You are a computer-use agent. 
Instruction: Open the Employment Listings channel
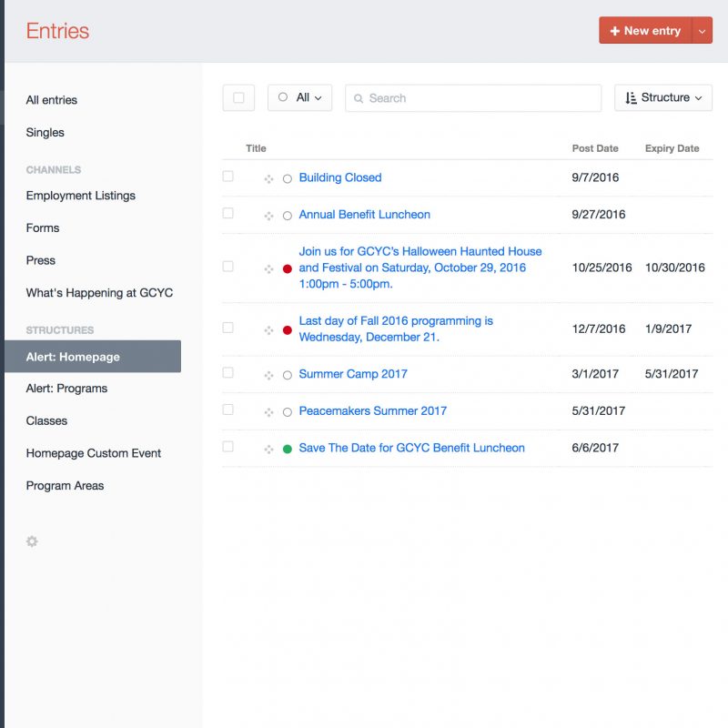(x=81, y=196)
